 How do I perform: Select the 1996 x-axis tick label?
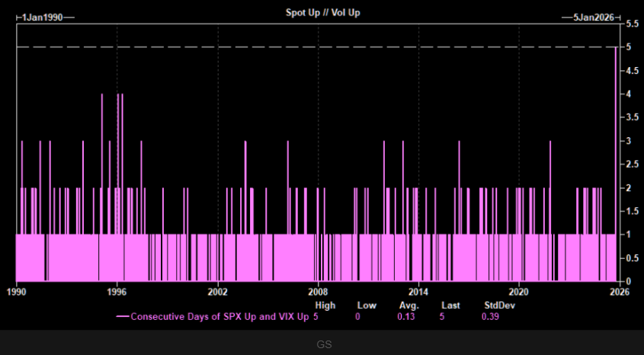click(117, 292)
